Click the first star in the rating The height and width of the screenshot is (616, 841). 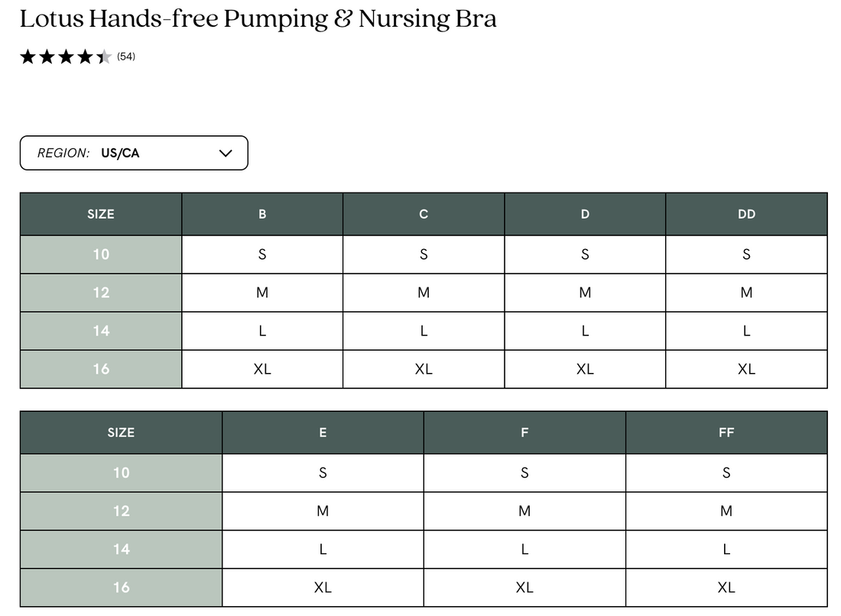point(28,56)
